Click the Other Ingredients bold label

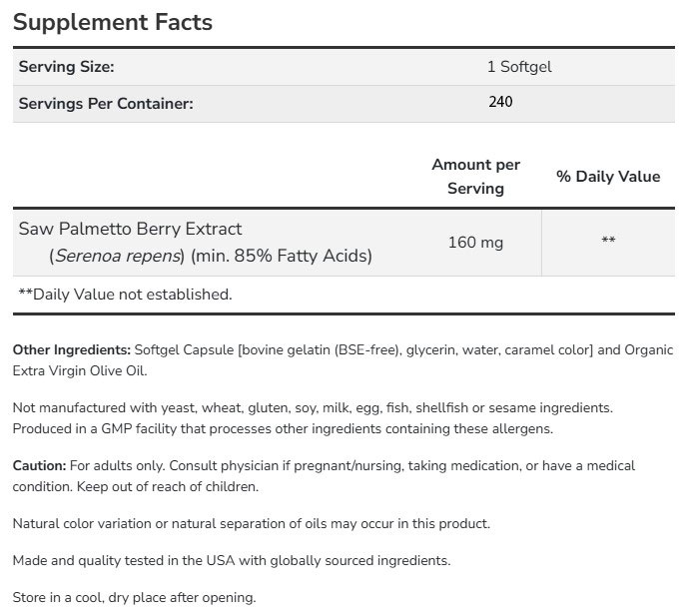72,350
